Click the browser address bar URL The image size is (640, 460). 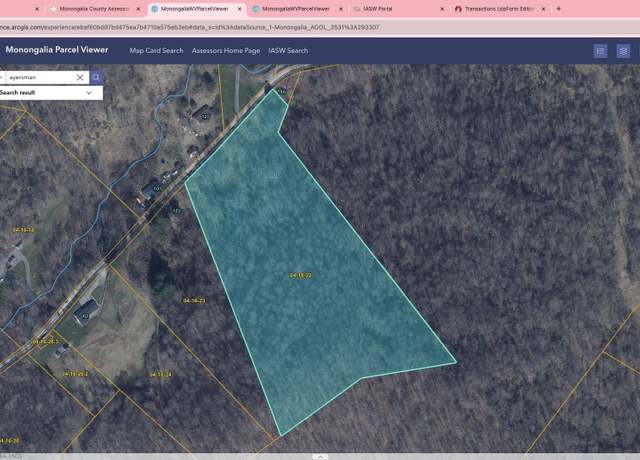(x=190, y=27)
